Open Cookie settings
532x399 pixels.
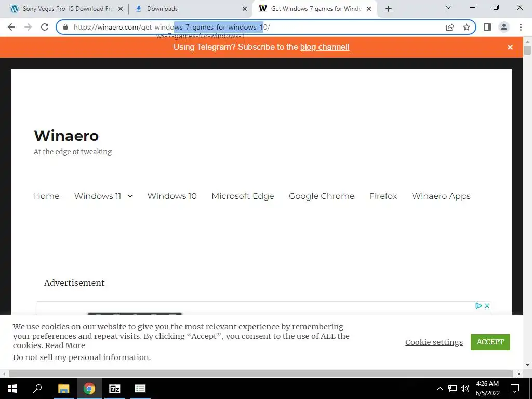tap(434, 342)
